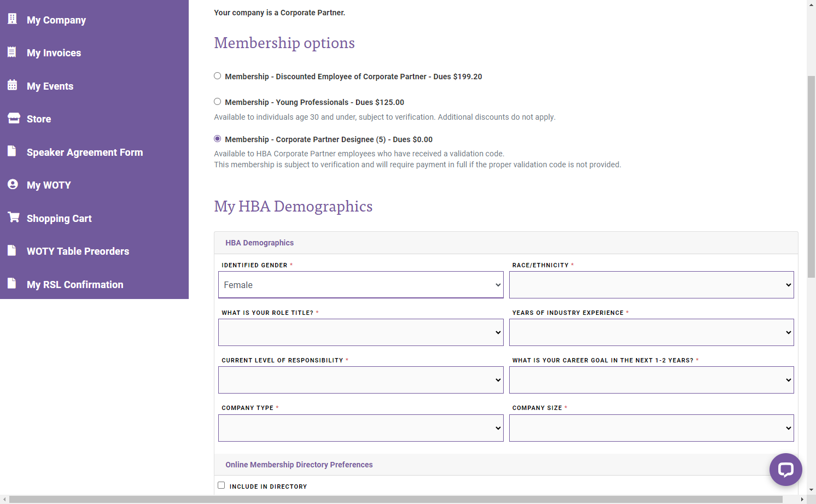Open My Events from sidebar
The height and width of the screenshot is (504, 816).
(50, 86)
